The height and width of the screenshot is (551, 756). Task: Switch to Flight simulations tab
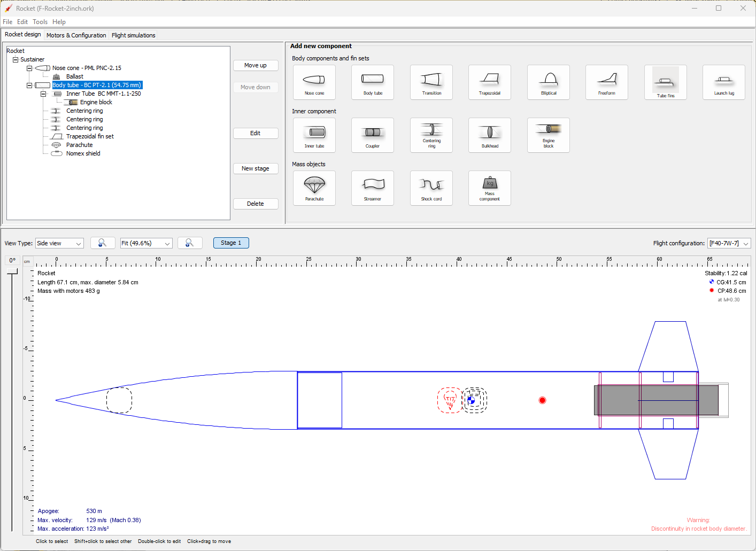[x=133, y=35]
